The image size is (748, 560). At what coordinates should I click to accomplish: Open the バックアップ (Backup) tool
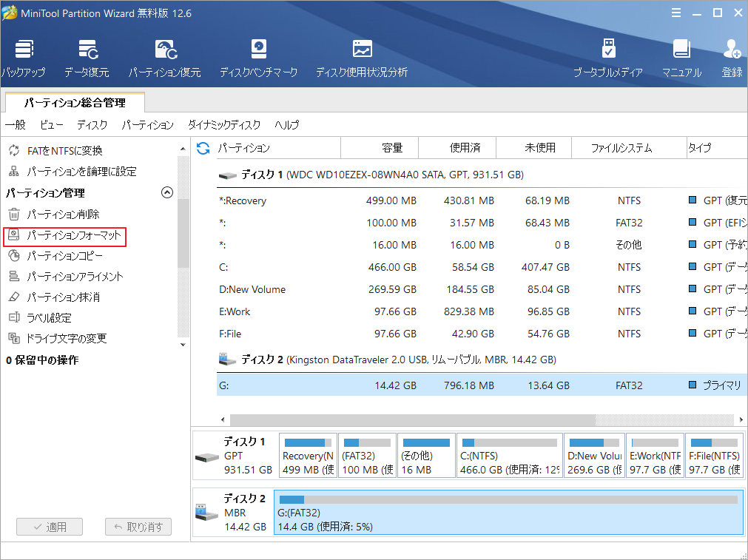pos(23,58)
